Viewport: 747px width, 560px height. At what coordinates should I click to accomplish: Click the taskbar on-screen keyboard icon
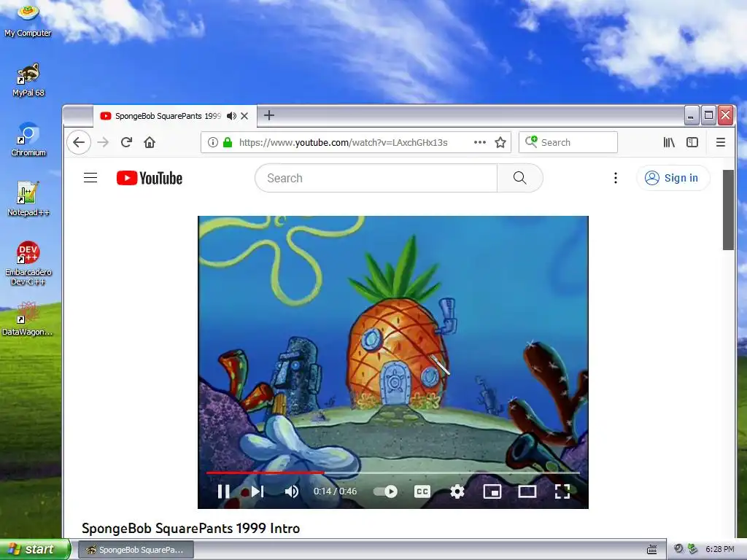coord(651,550)
